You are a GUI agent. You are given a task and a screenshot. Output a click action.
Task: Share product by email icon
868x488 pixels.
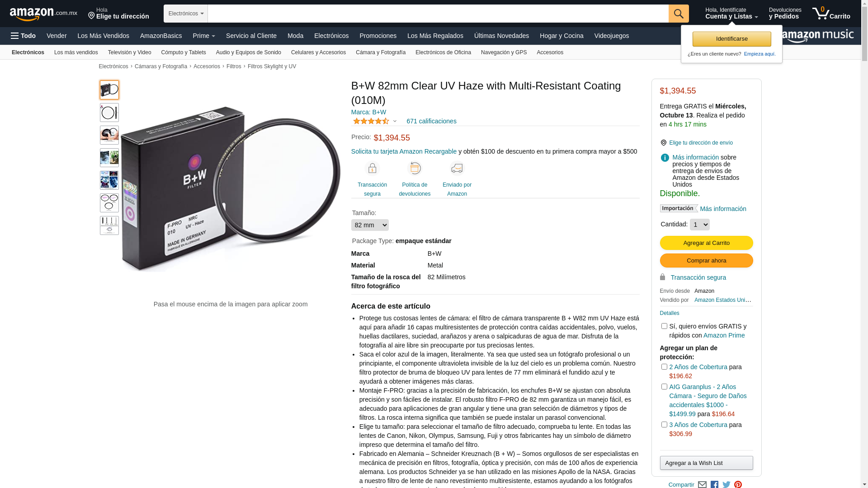702,484
